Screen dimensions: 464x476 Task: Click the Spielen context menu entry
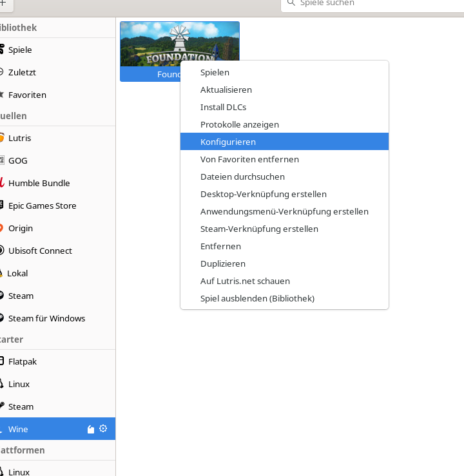tap(284, 73)
